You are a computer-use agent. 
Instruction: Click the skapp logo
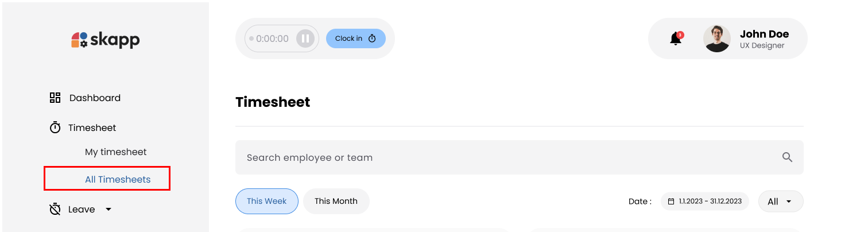pos(106,40)
